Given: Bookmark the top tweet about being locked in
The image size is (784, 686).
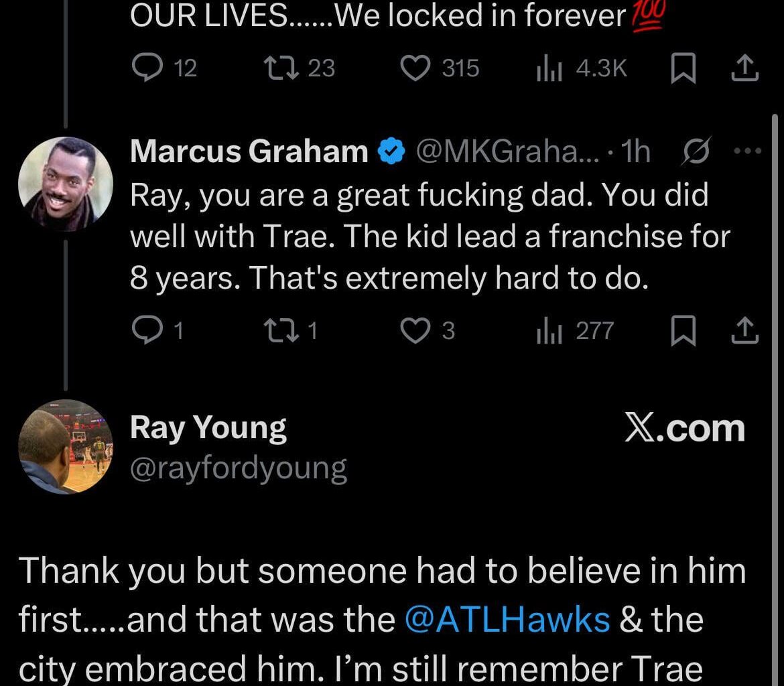Looking at the screenshot, I should pos(683,68).
